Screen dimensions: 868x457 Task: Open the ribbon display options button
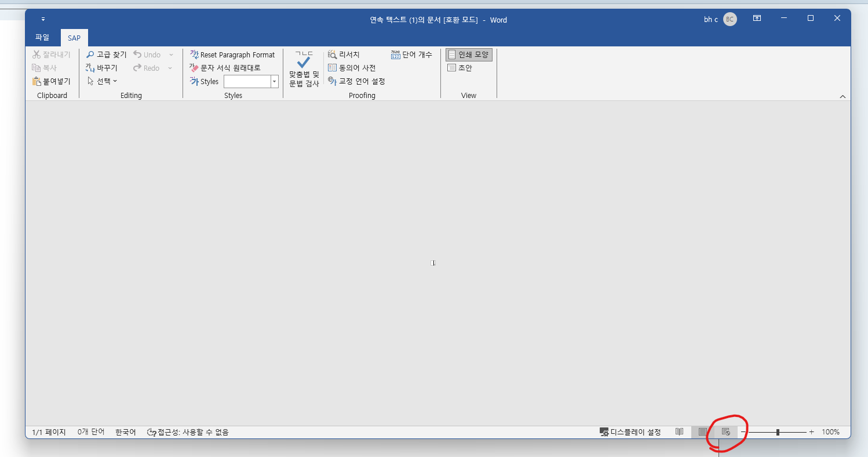pos(757,19)
